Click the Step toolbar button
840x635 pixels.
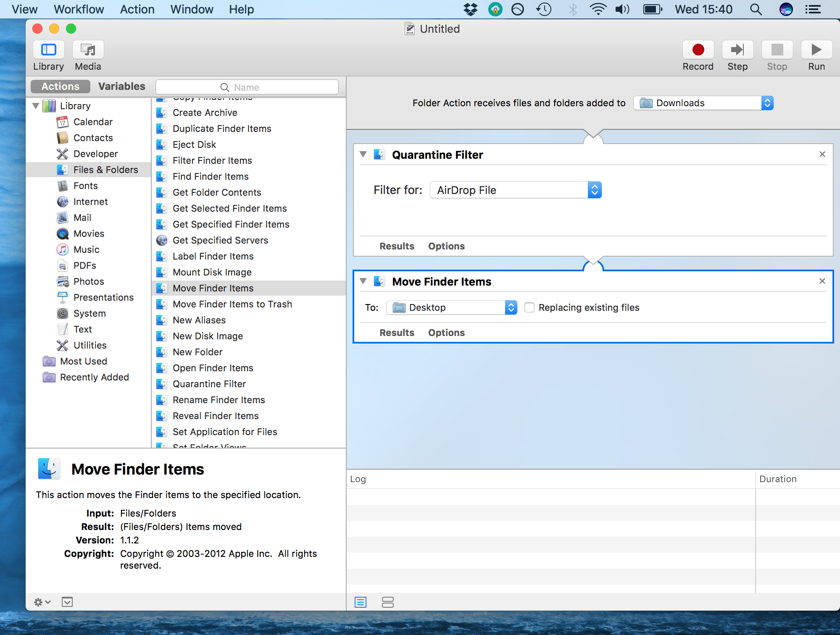coord(737,50)
